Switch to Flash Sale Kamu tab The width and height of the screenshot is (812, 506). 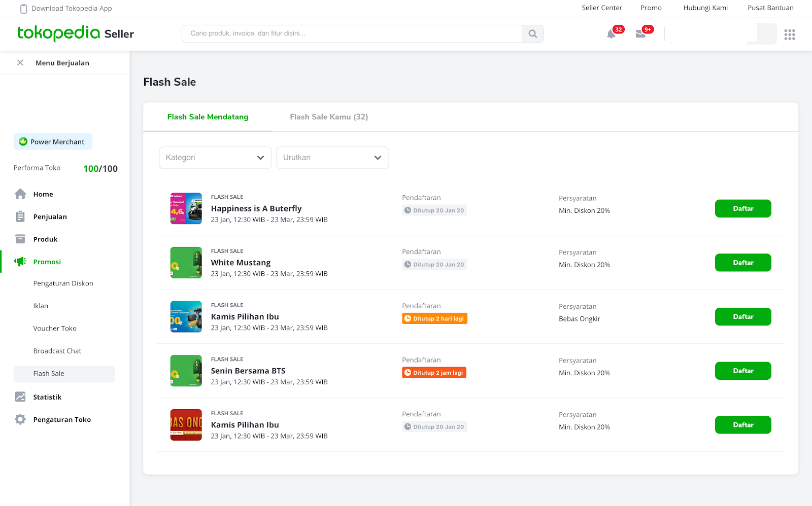(x=329, y=117)
